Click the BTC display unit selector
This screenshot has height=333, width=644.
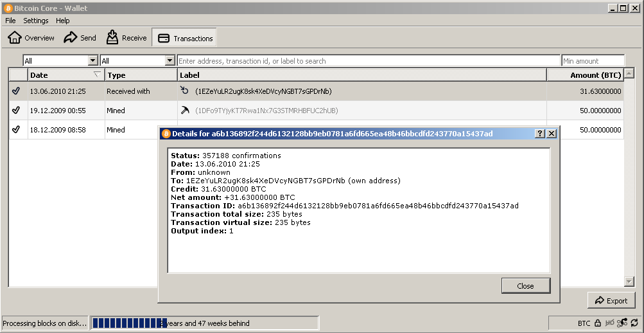(584, 323)
